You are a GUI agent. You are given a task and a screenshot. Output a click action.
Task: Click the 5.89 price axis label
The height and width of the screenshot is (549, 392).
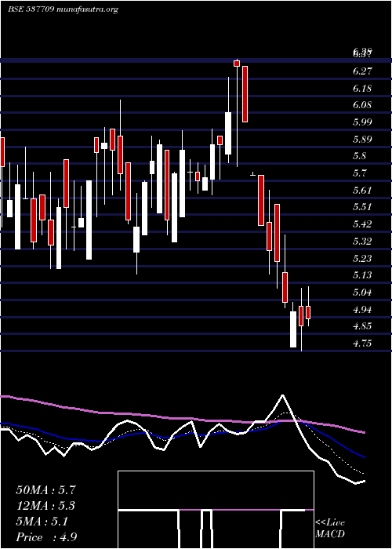pos(362,139)
